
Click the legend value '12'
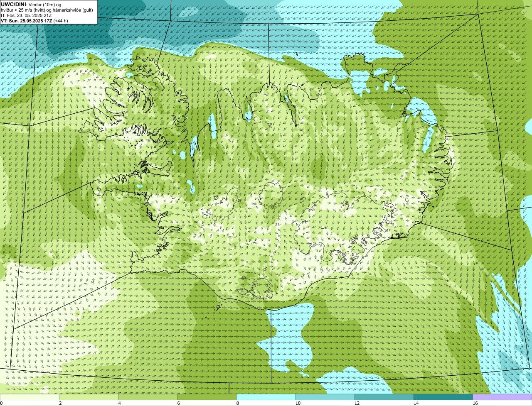click(x=357, y=403)
